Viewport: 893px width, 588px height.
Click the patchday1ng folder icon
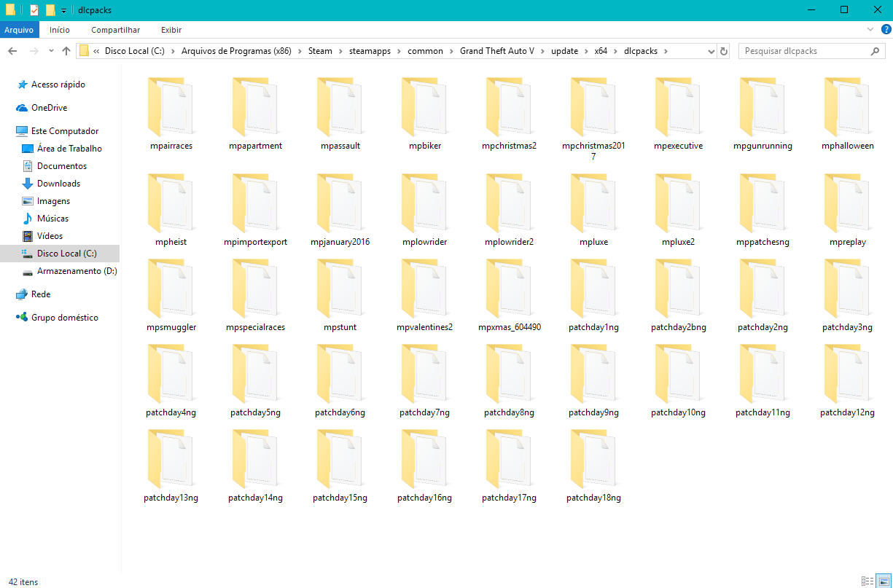593,288
